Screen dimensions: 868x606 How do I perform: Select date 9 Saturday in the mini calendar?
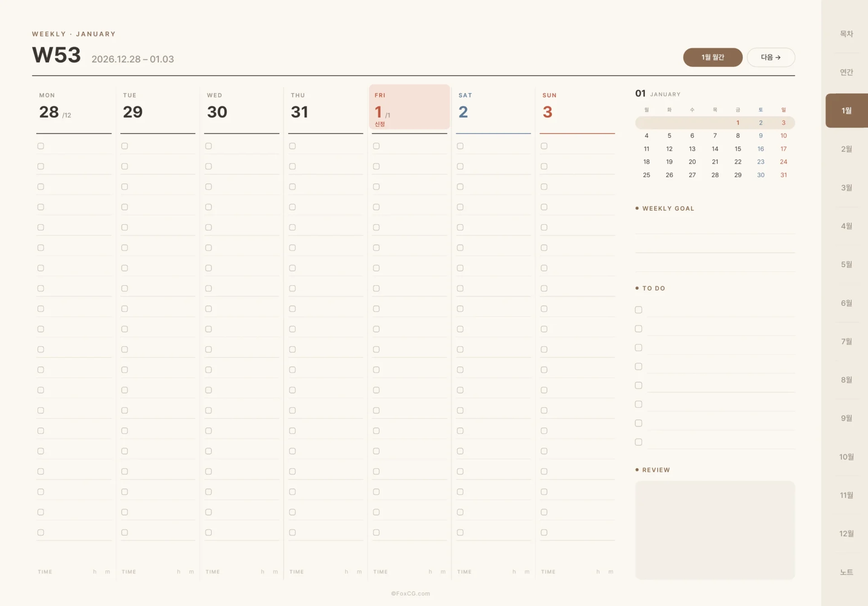[x=761, y=136]
